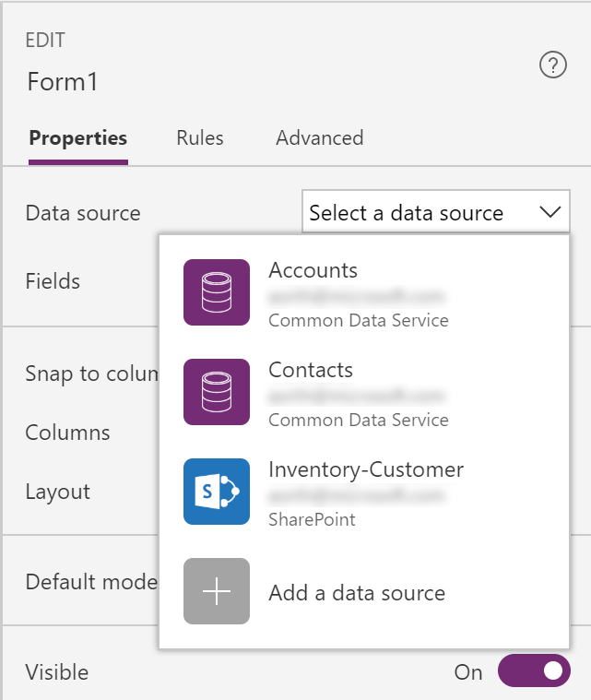Image resolution: width=591 pixels, height=700 pixels.
Task: Click the Fields label
Action: click(x=53, y=281)
